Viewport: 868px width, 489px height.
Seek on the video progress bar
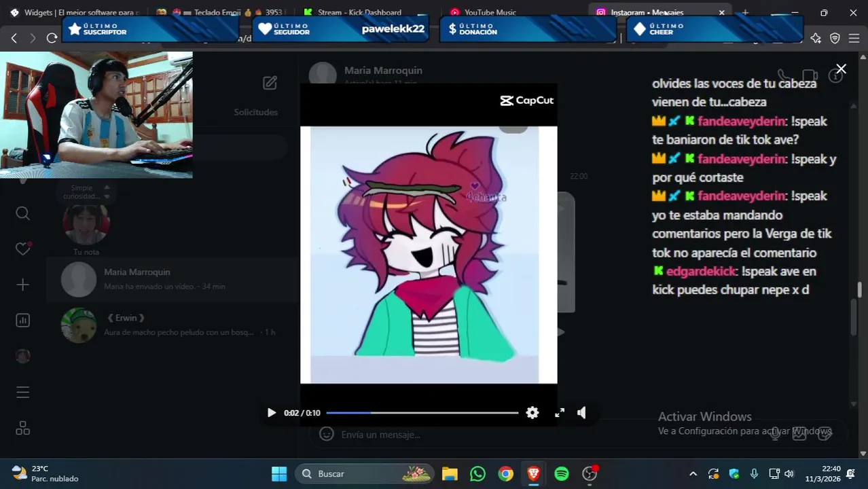(422, 413)
